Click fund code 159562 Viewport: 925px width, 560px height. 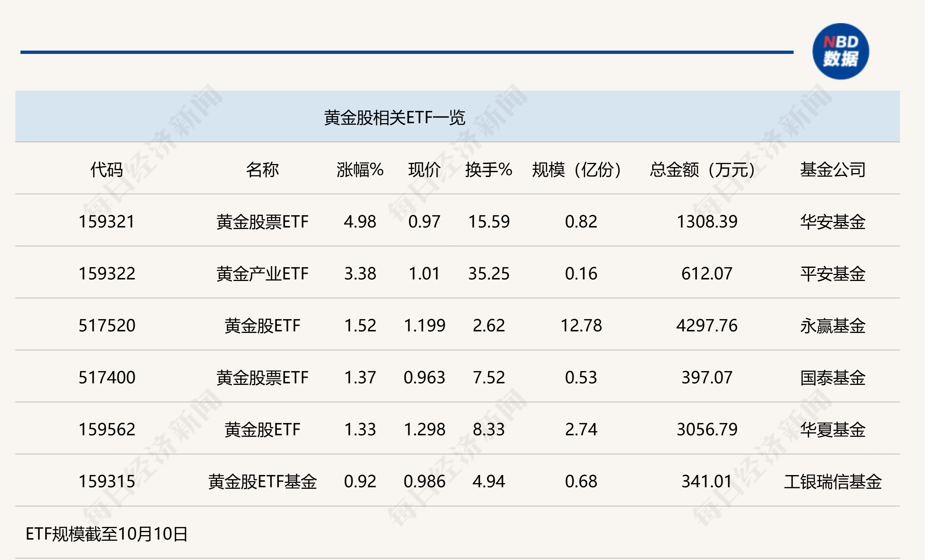click(107, 429)
